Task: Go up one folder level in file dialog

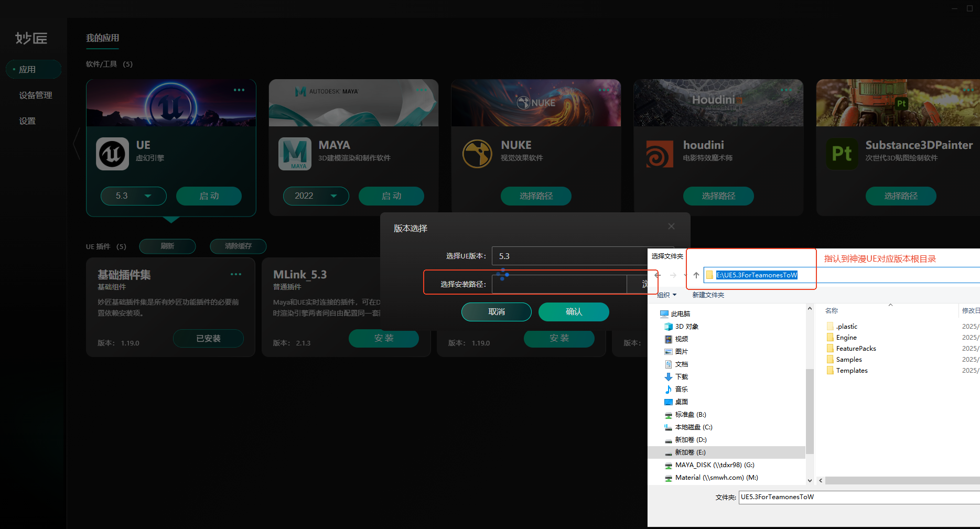Action: (696, 275)
